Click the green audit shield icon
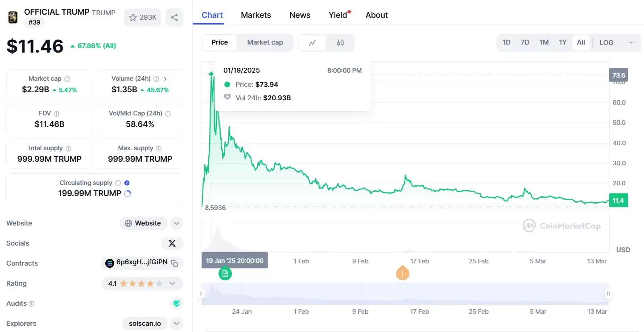644x332 pixels. point(177,303)
